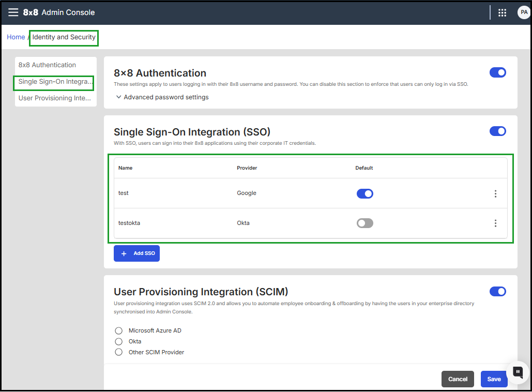Screen dimensions: 532x392
Task: Open more options for test SSO row
Action: coord(495,193)
